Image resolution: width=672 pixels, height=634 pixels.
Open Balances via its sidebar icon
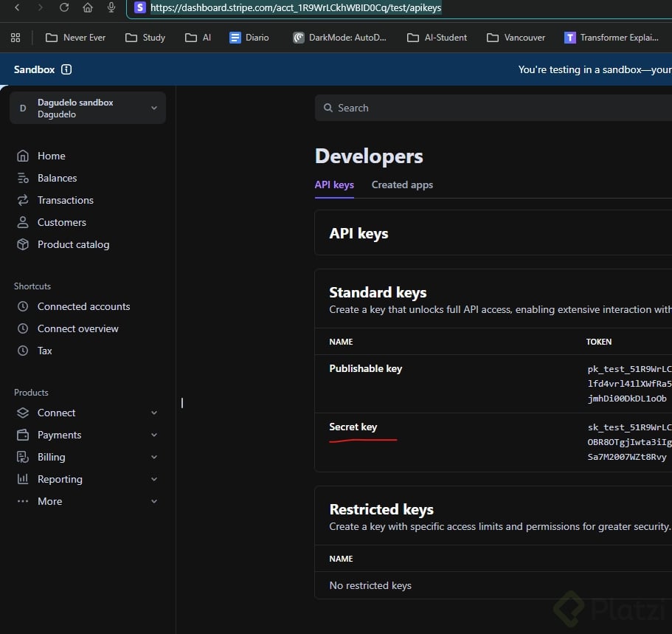[23, 178]
